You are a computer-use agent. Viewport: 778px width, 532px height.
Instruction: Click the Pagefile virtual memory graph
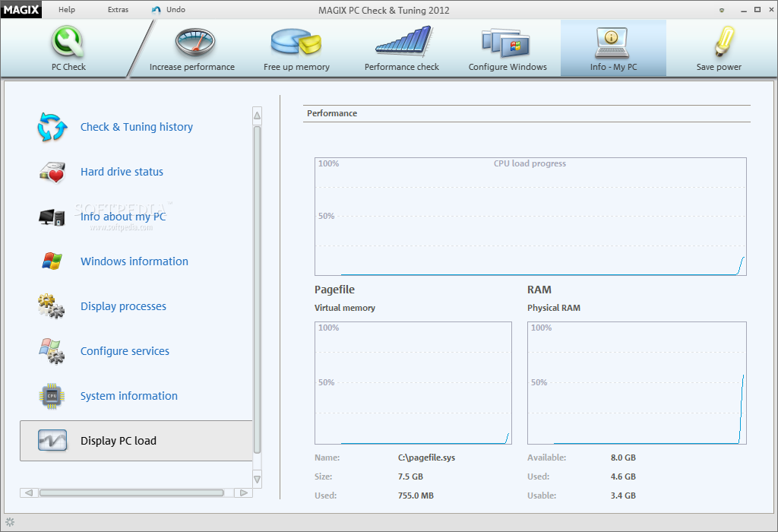[x=413, y=383]
